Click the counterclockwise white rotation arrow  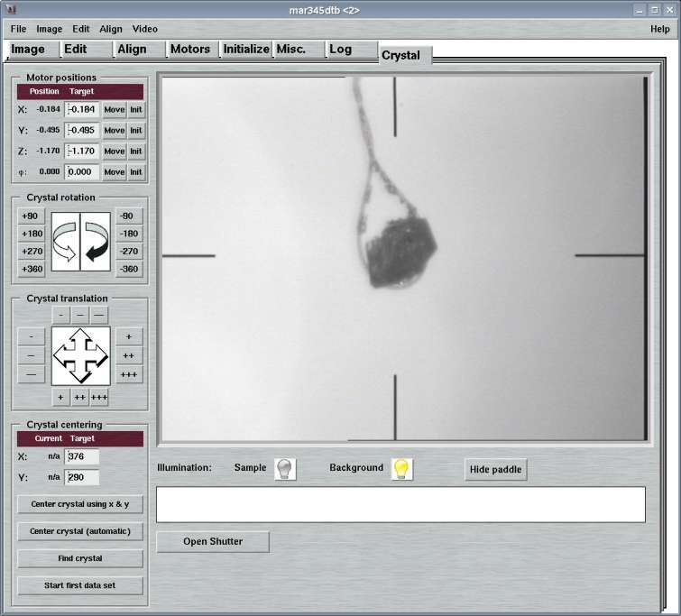point(67,243)
